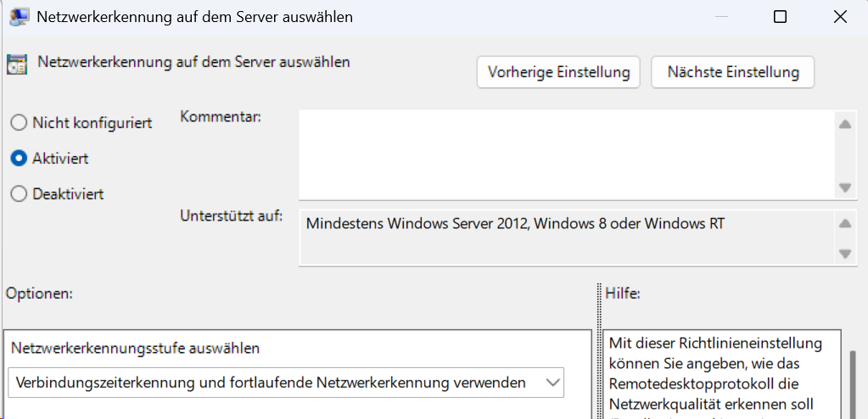Go to Vorherige Einstellung

point(558,72)
